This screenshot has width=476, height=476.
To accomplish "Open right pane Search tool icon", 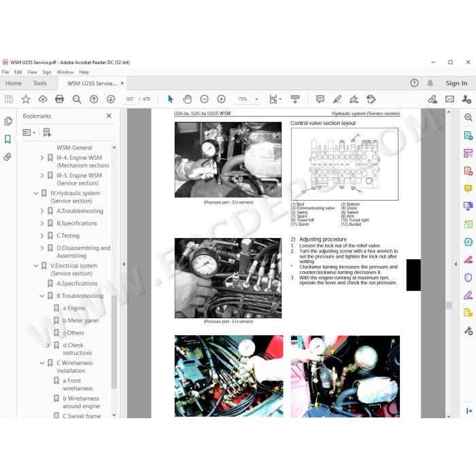I will (468, 117).
